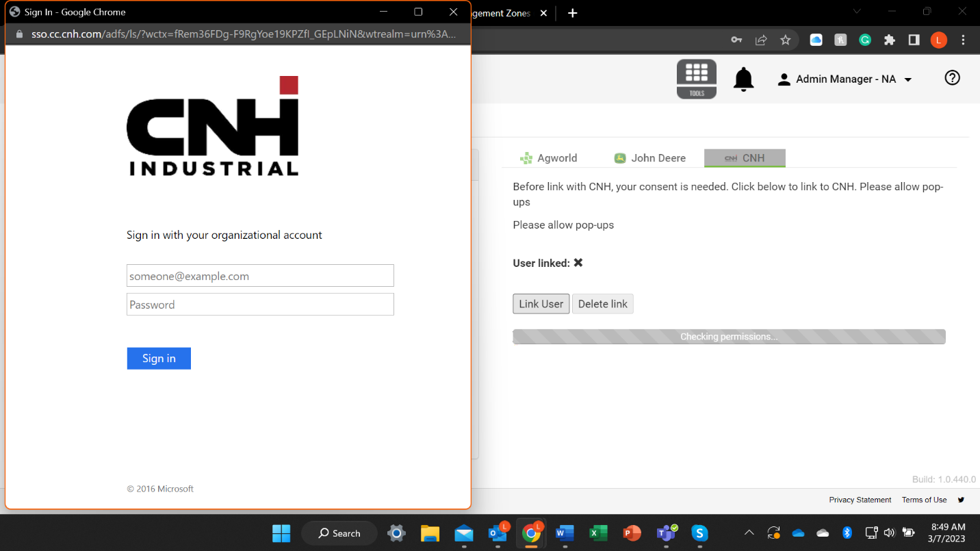Click the Build: 1.0.440.0 text
Screen dimensions: 980x551
(944, 479)
